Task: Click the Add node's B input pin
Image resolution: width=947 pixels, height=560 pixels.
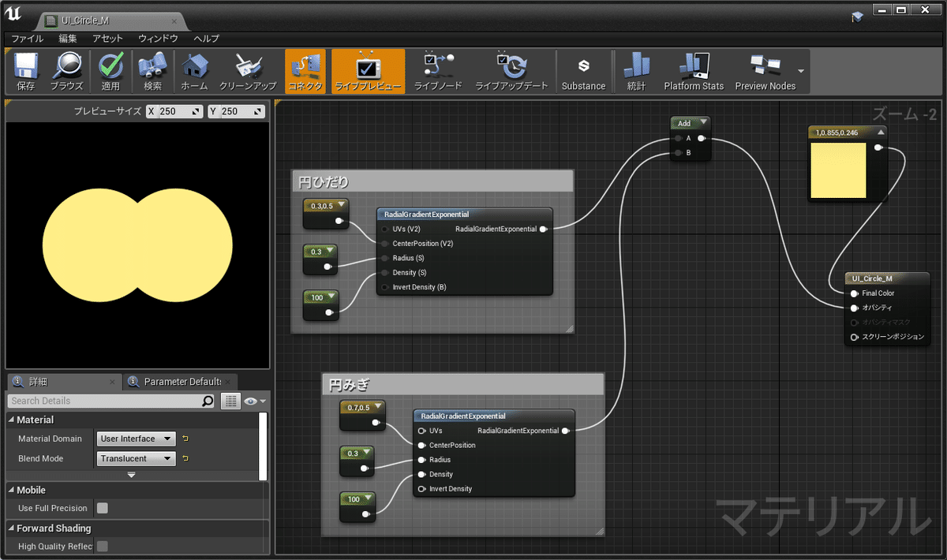Action: click(x=679, y=152)
